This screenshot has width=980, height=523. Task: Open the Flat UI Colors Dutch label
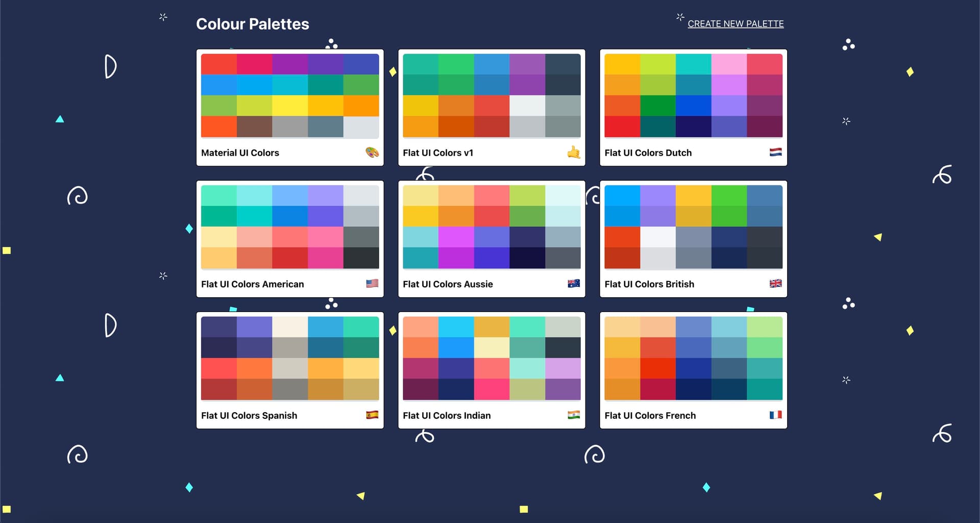(x=648, y=153)
